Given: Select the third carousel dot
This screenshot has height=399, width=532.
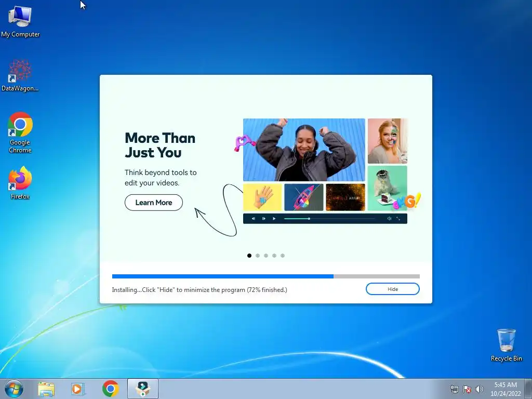Looking at the screenshot, I should [266, 256].
